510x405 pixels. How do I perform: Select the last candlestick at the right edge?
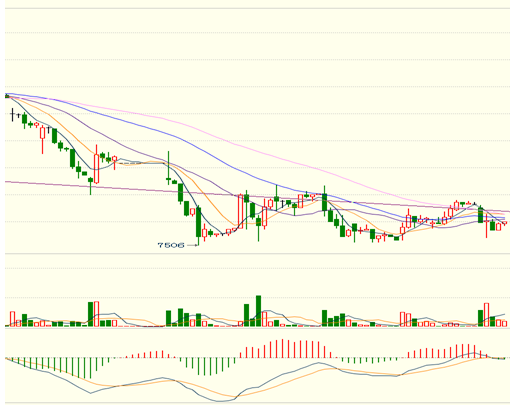(504, 223)
